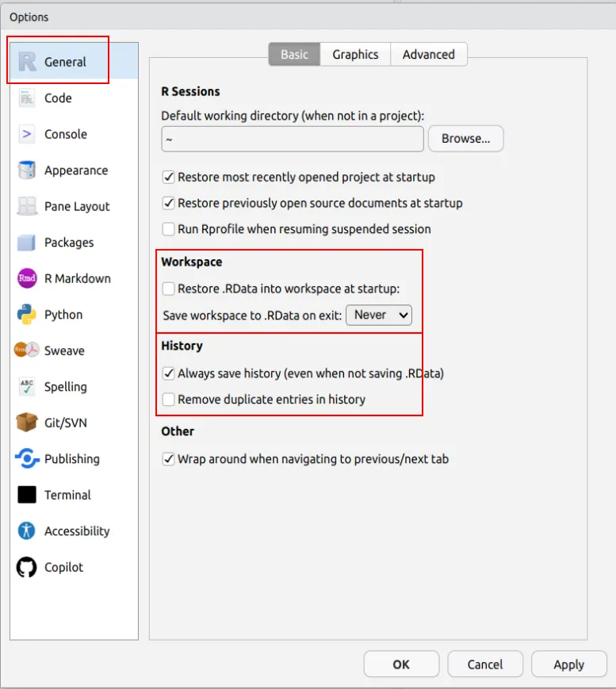616x689 pixels.
Task: Open the Console options icon
Action: pyautogui.click(x=27, y=134)
